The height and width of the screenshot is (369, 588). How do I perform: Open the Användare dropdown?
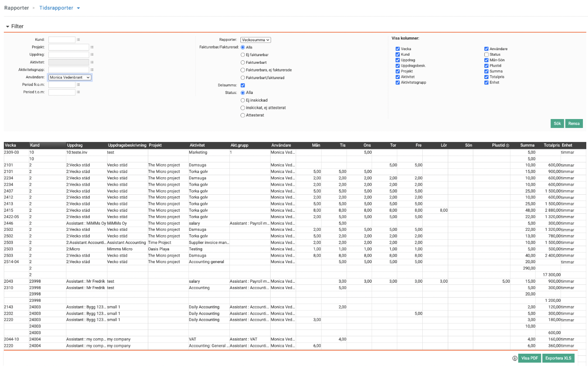coord(70,77)
